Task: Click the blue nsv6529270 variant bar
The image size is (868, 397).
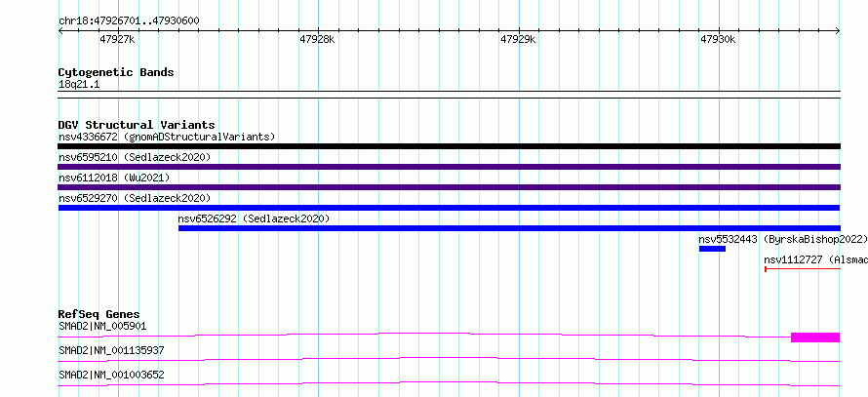Action: tap(449, 208)
